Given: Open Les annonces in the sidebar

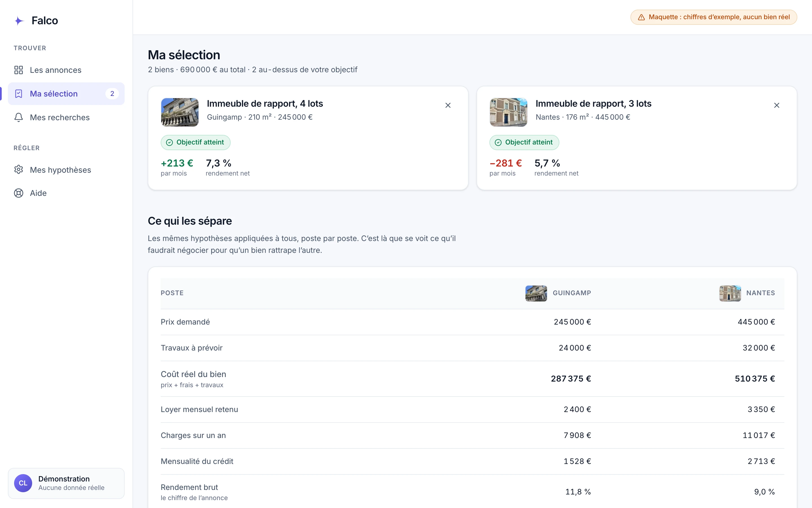Looking at the screenshot, I should pyautogui.click(x=66, y=70).
